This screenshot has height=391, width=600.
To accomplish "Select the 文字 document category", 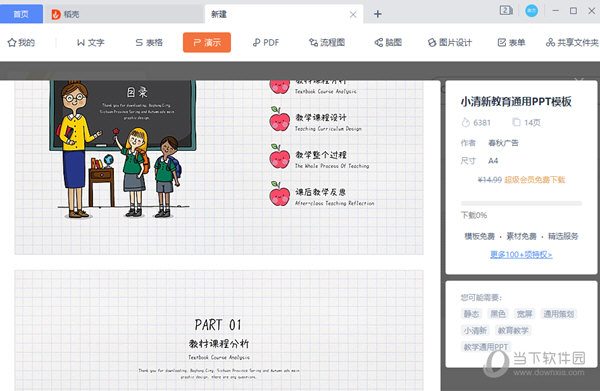I will (x=91, y=42).
